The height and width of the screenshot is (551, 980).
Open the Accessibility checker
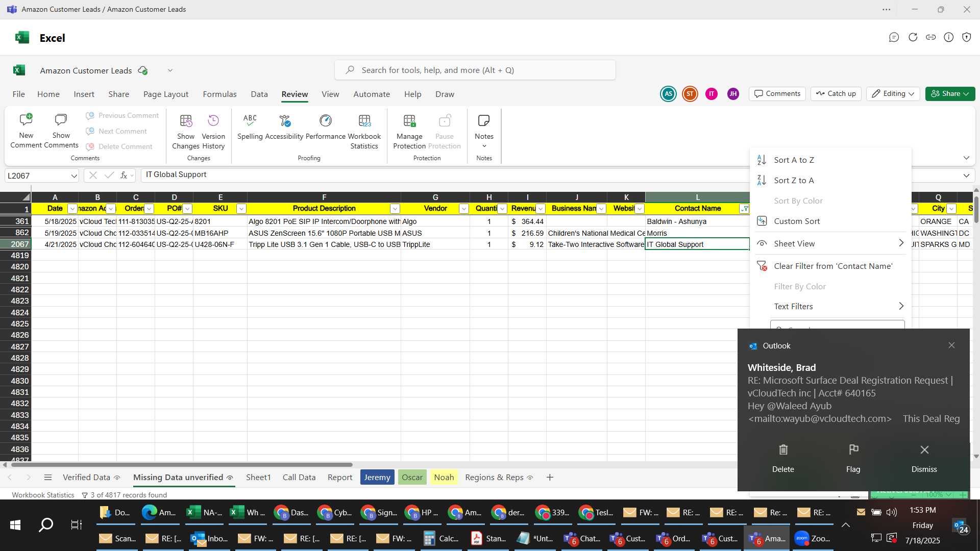(x=284, y=127)
